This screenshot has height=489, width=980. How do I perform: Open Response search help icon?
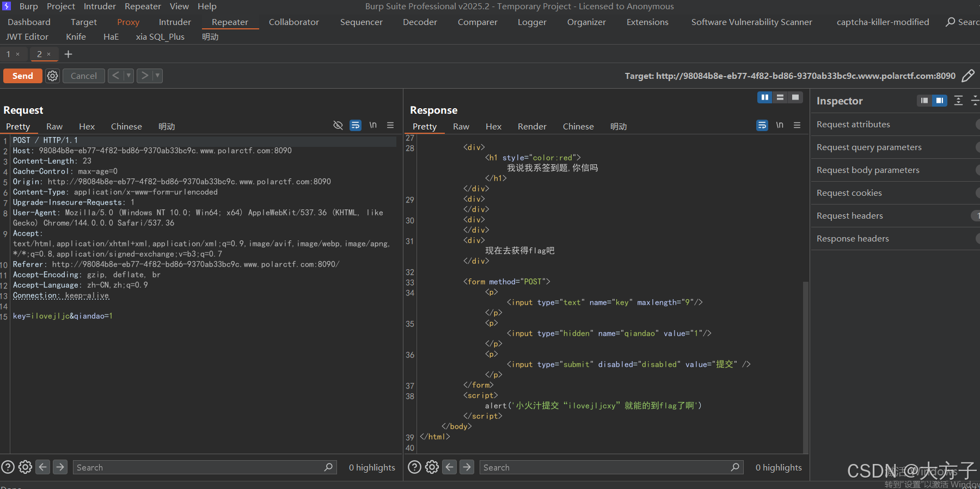(414, 467)
